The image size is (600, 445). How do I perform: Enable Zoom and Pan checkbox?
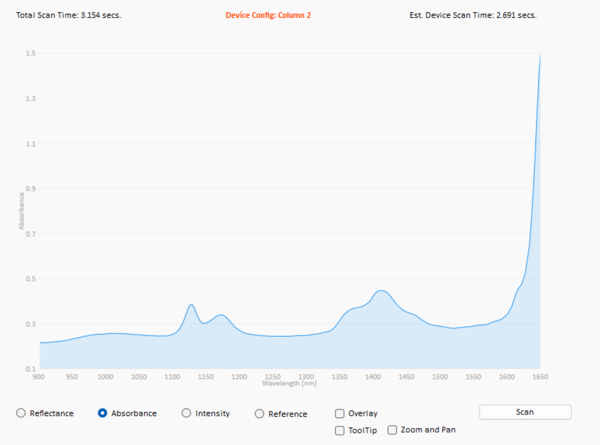[x=392, y=430]
